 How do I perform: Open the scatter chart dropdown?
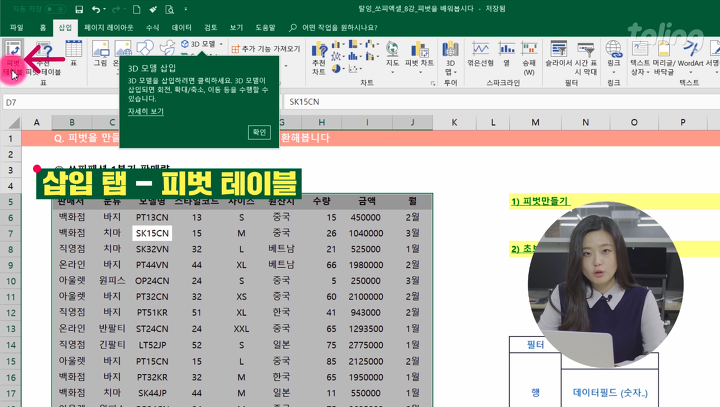click(x=361, y=68)
